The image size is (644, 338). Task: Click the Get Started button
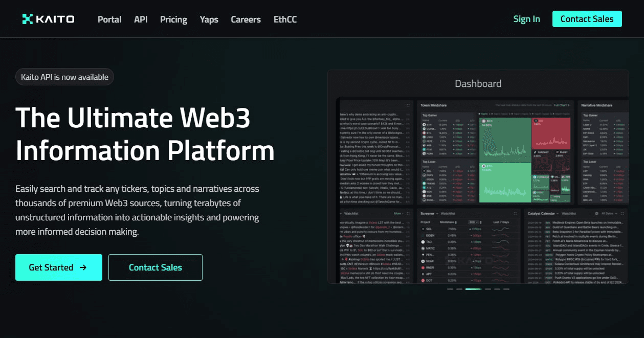point(58,267)
